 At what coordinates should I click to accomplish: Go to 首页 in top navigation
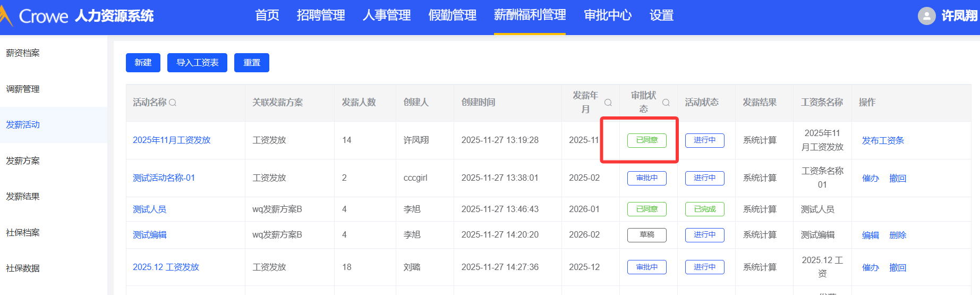point(267,15)
